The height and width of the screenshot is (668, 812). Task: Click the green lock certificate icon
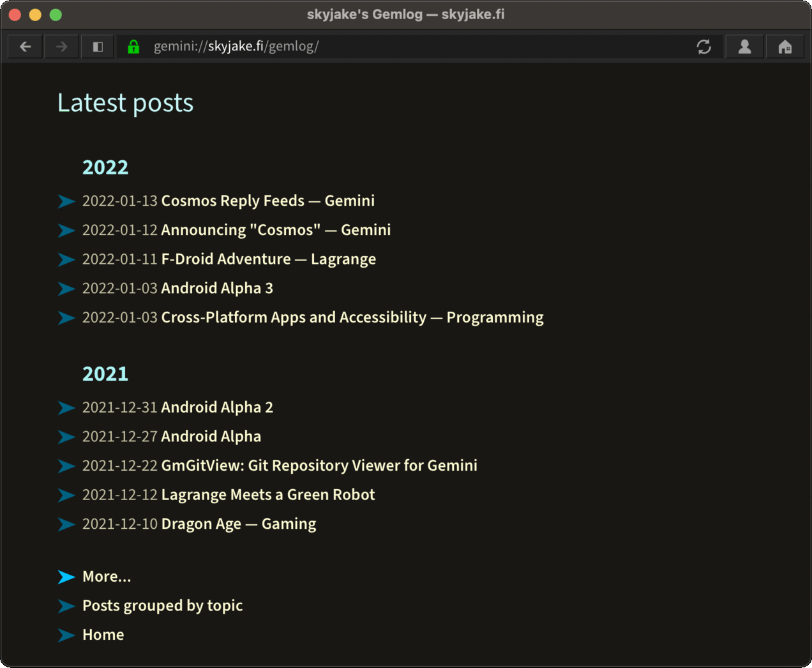133,47
